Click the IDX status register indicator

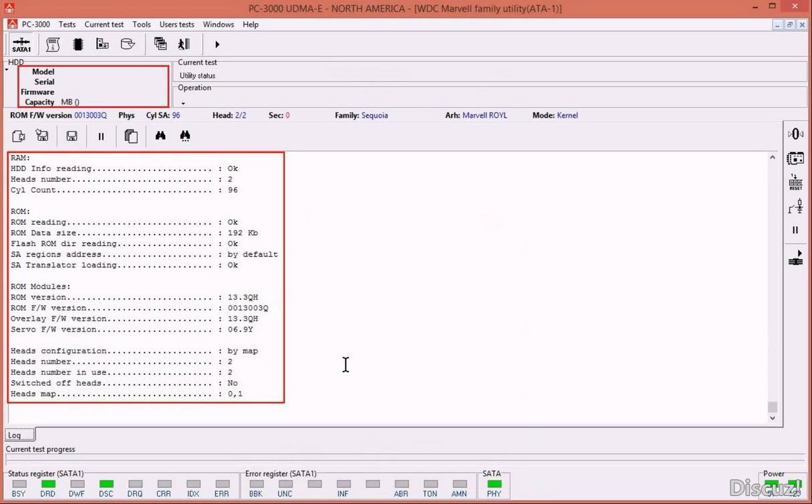193,483
